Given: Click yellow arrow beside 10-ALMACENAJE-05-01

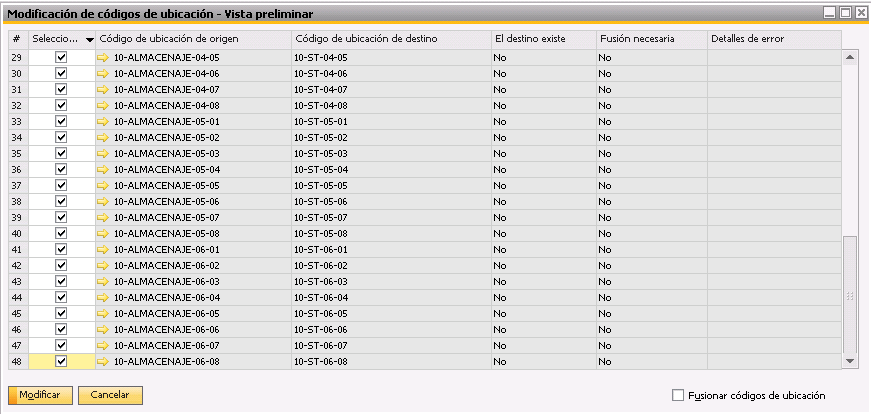Looking at the screenshot, I should coord(103,122).
